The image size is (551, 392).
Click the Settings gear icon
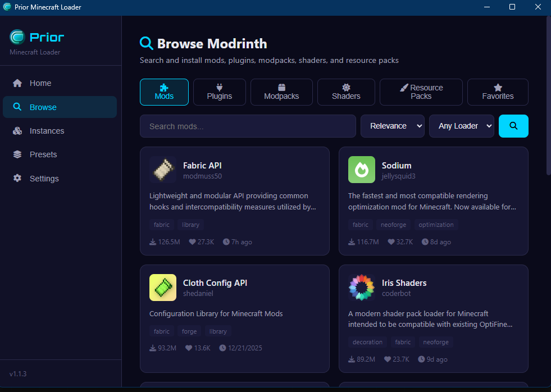click(x=17, y=178)
